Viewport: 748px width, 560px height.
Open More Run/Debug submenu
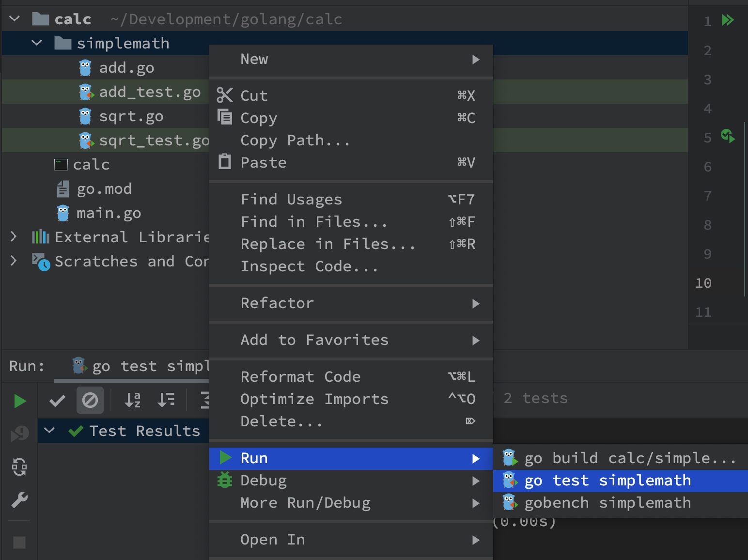[x=351, y=502]
